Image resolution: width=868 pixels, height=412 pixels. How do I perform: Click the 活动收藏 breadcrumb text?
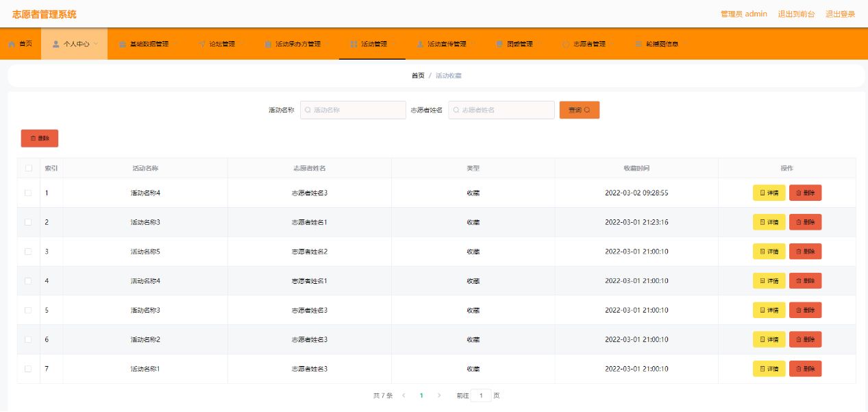pos(449,75)
